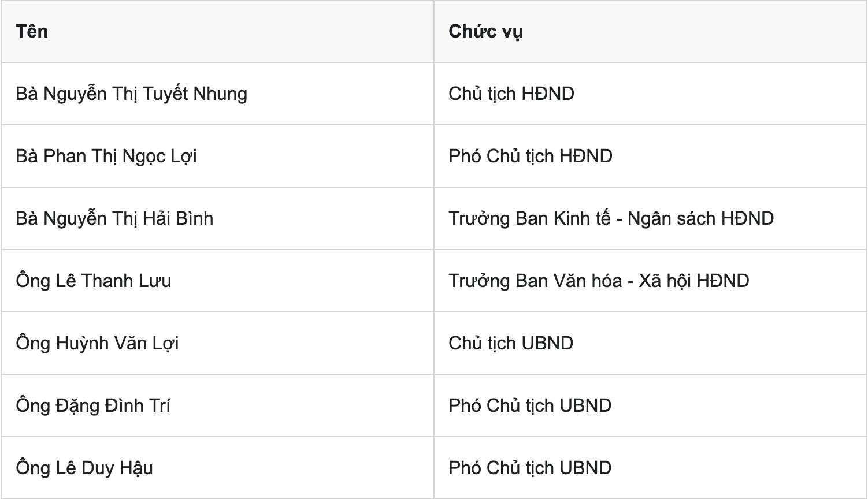Click the 'Chức vụ' column header

[x=485, y=31]
